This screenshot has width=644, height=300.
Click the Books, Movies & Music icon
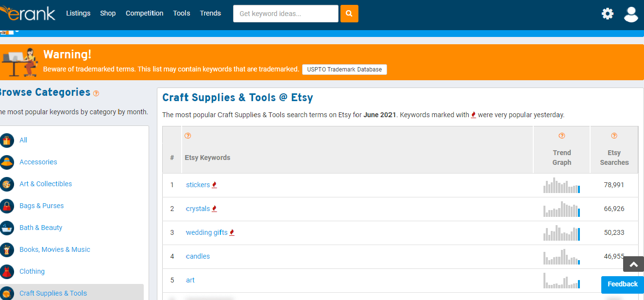point(7,249)
